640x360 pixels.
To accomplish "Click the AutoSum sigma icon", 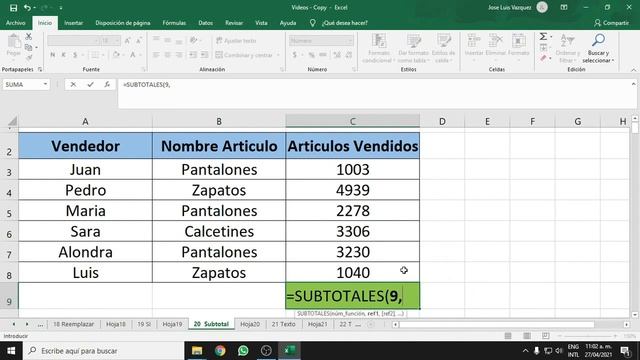I will [543, 37].
